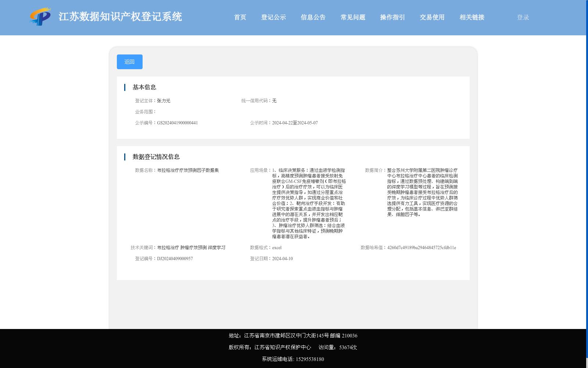The width and height of the screenshot is (588, 368).
Task: Open the 常见问题 menu item
Action: click(353, 17)
